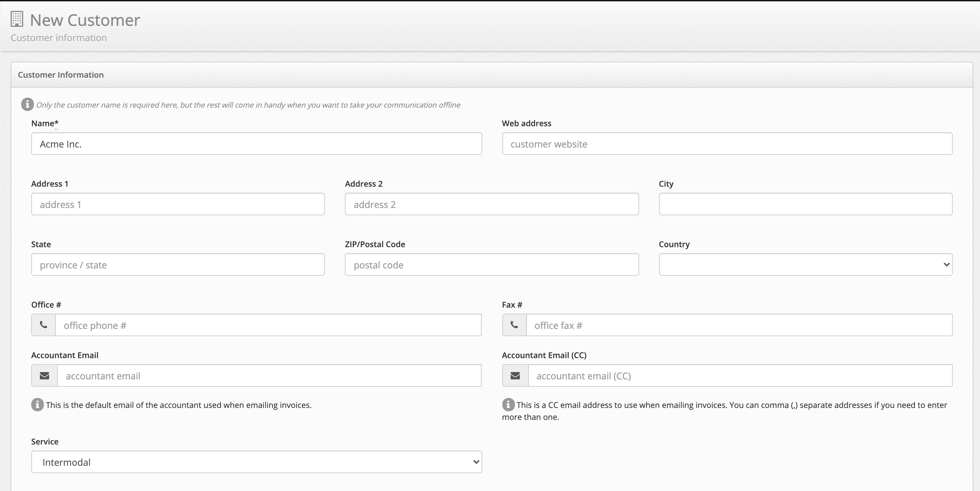Click the Accountant Email label

[65, 355]
